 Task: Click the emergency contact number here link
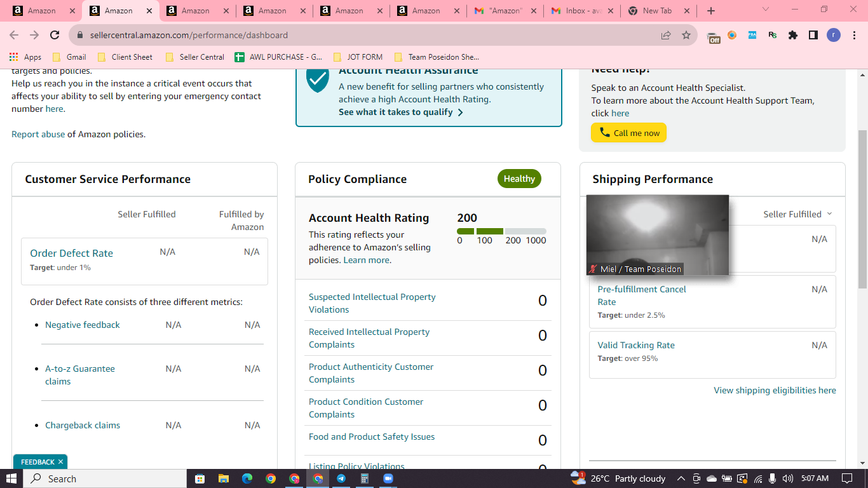click(x=55, y=109)
